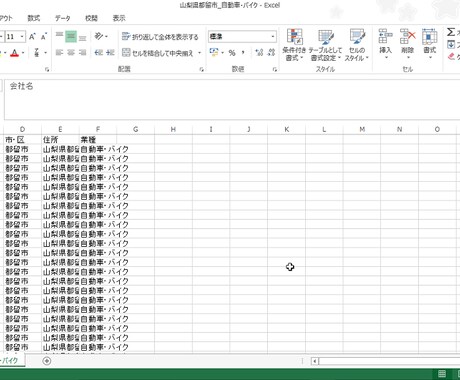This screenshot has height=380, width=460.
Task: Select top vertical alignment
Action: pyautogui.click(x=59, y=36)
